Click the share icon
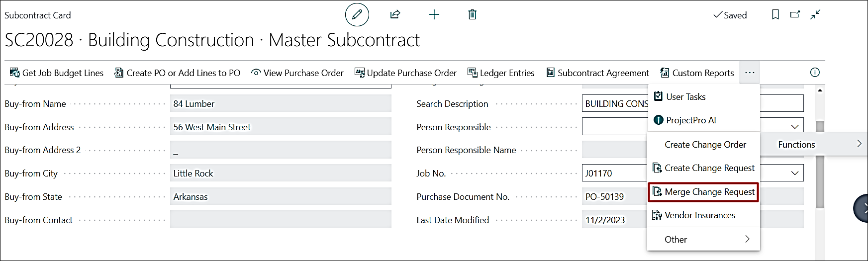Viewport: 868px width, 261px height. pyautogui.click(x=395, y=15)
